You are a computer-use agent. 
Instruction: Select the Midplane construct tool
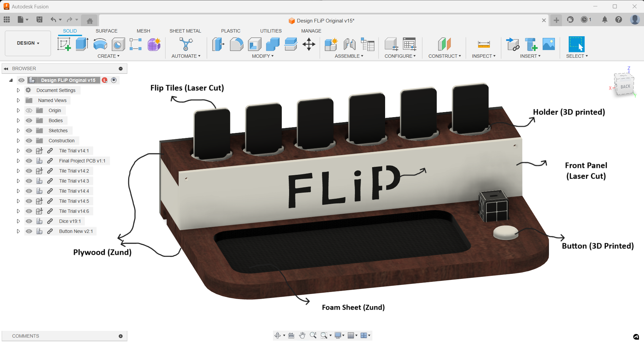click(x=445, y=44)
